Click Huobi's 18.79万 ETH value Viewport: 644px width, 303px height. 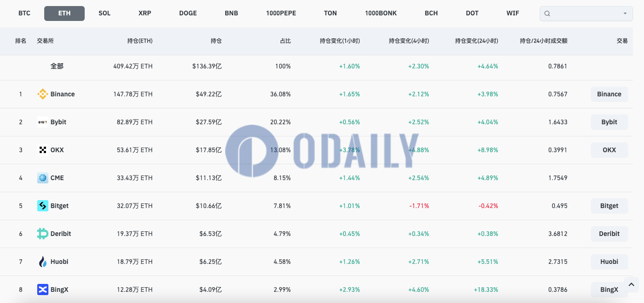pyautogui.click(x=134, y=262)
